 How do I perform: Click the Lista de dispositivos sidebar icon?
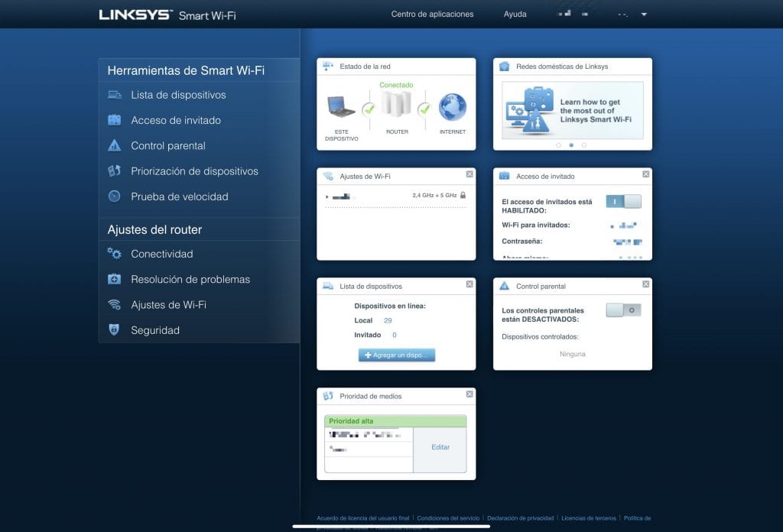coord(114,95)
